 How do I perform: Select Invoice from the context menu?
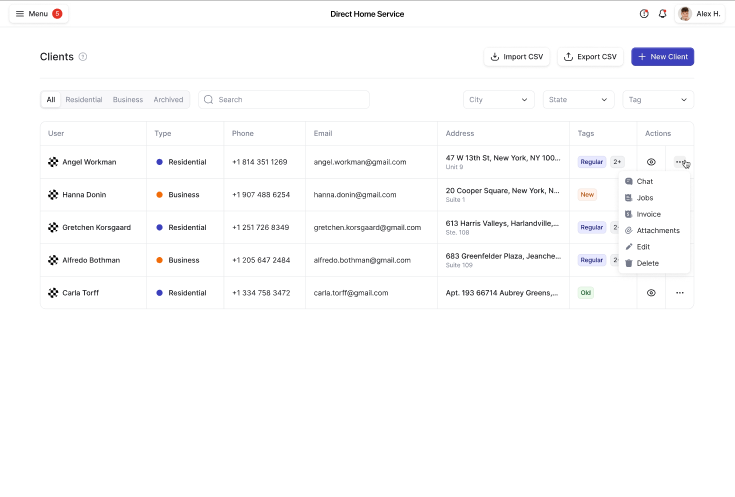tap(648, 214)
